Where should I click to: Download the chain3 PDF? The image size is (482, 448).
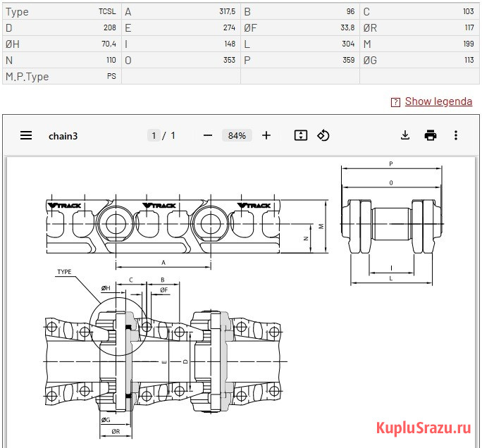(x=405, y=135)
